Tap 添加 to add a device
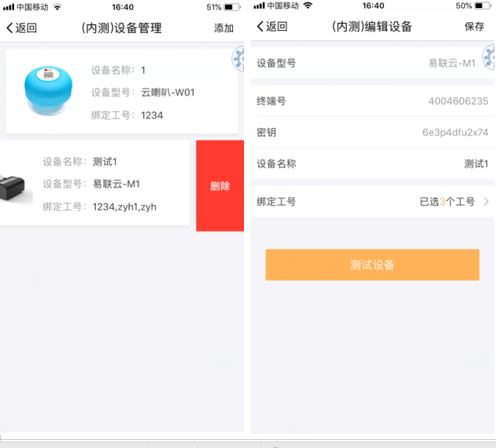The width and height of the screenshot is (496, 448). [x=223, y=28]
